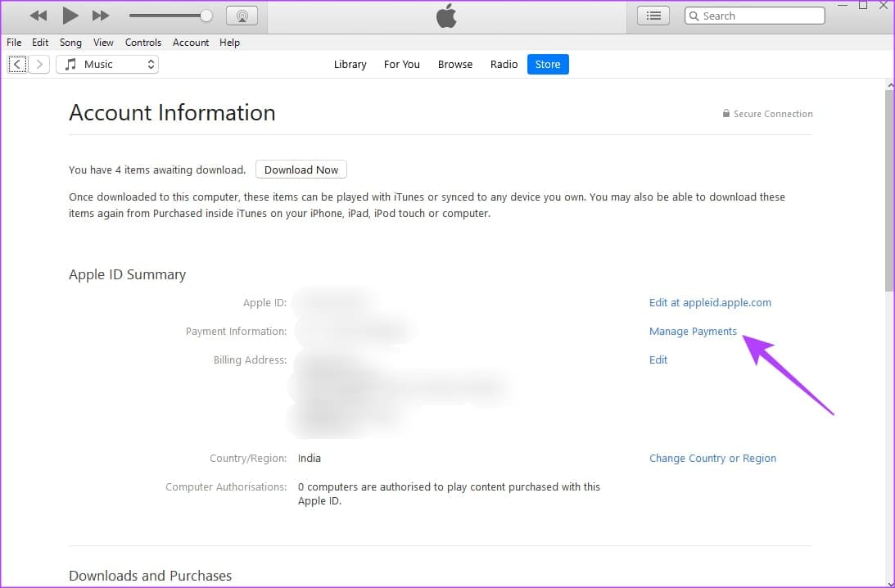Screen dimensions: 895x588
Task: Open the AirPlay output icon
Action: click(242, 16)
